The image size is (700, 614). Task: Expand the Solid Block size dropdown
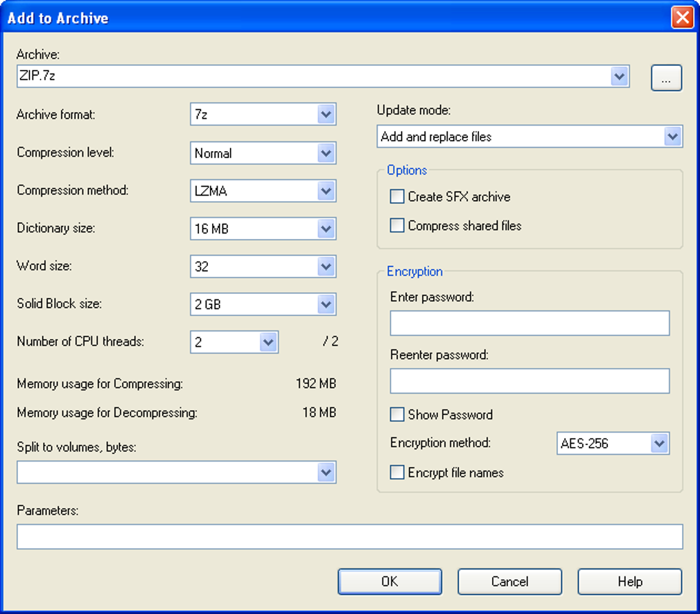click(326, 304)
